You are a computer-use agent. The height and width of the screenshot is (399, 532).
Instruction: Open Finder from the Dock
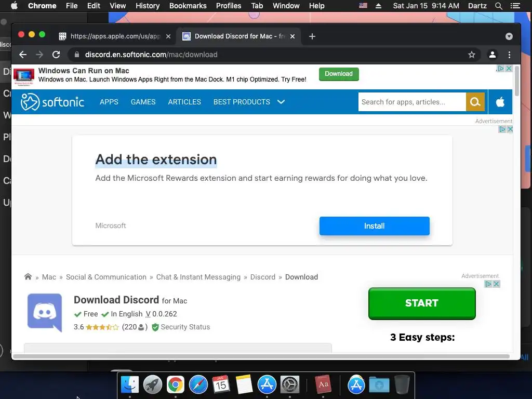click(130, 384)
